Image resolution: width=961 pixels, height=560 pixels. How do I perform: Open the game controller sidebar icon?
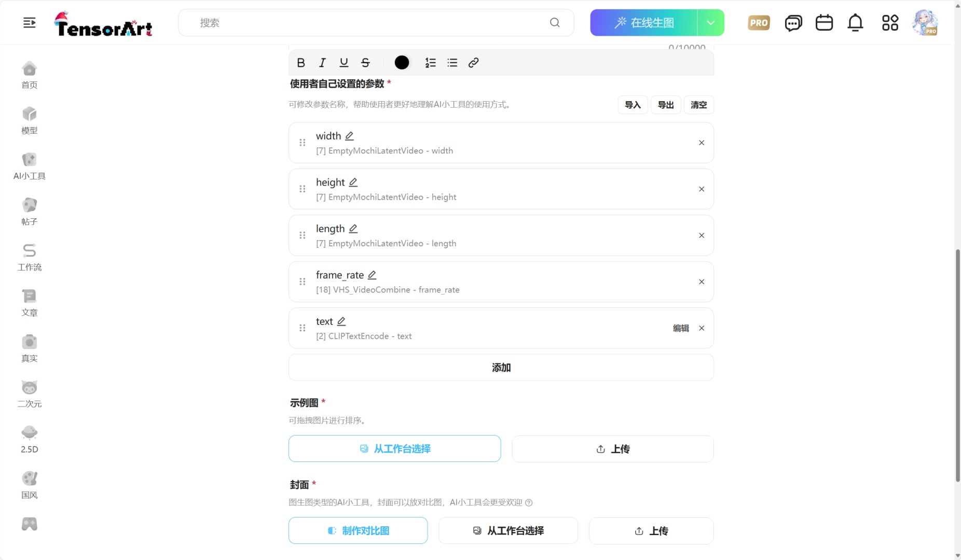(x=30, y=524)
